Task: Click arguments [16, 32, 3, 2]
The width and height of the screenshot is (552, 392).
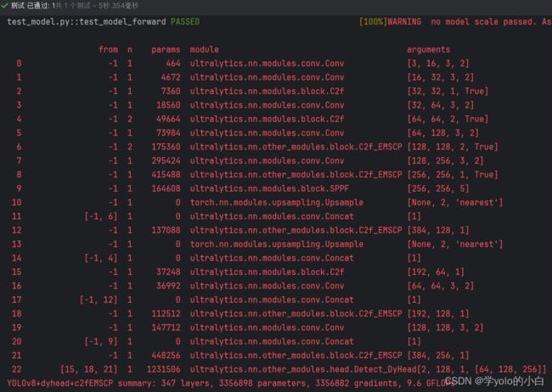Action: click(x=441, y=77)
